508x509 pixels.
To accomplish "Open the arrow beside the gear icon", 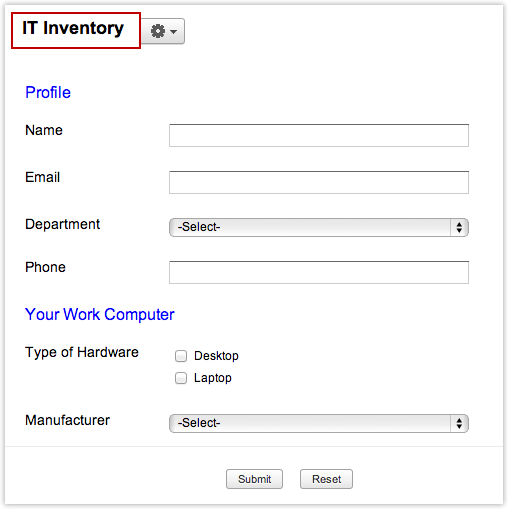I will [x=173, y=32].
